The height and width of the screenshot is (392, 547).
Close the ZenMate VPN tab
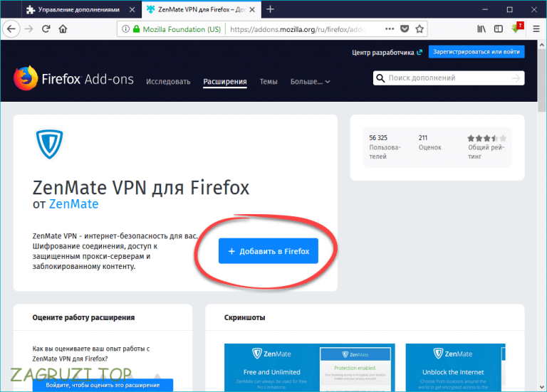coord(252,10)
